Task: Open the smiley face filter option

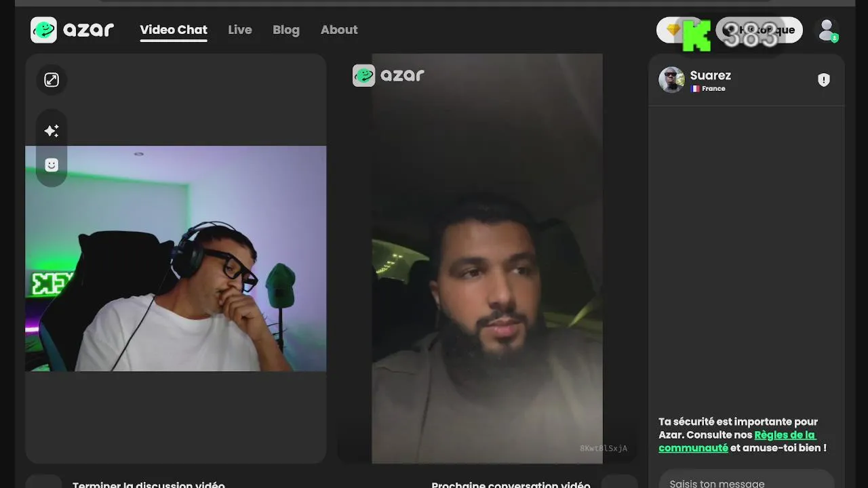Action: point(52,165)
